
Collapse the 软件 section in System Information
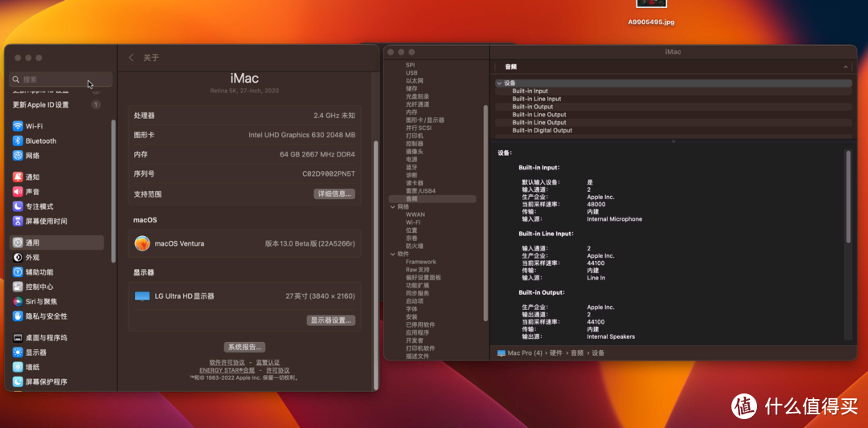(x=392, y=254)
